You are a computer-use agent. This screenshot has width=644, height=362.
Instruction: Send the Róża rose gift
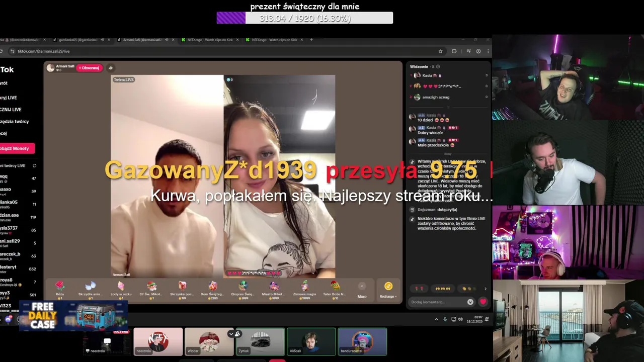point(60,290)
